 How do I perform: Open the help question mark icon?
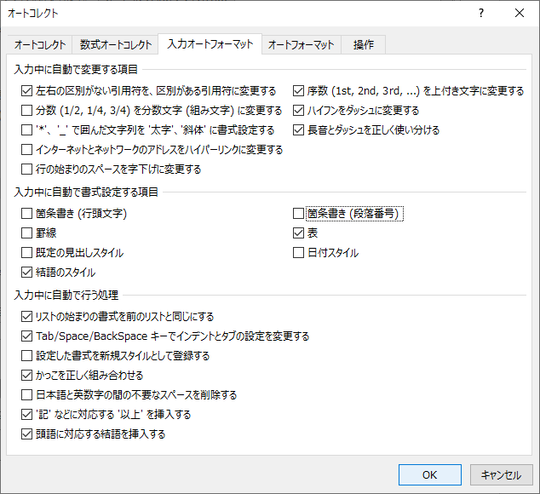click(x=481, y=13)
